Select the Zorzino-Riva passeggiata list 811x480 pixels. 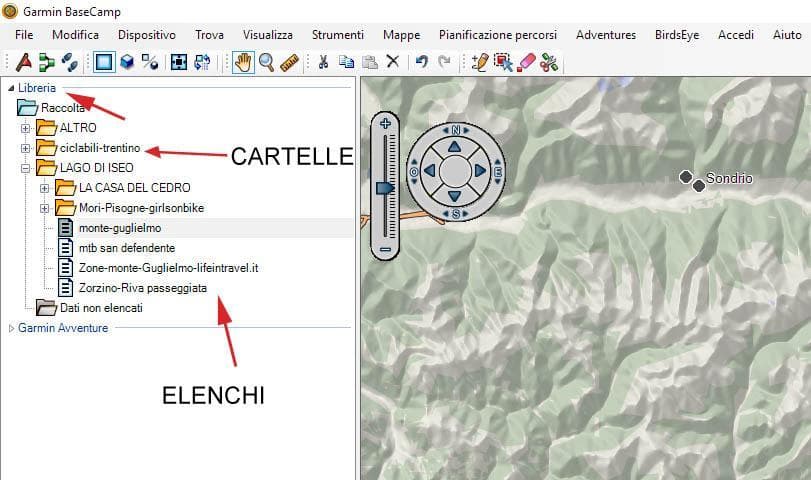pyautogui.click(x=143, y=288)
